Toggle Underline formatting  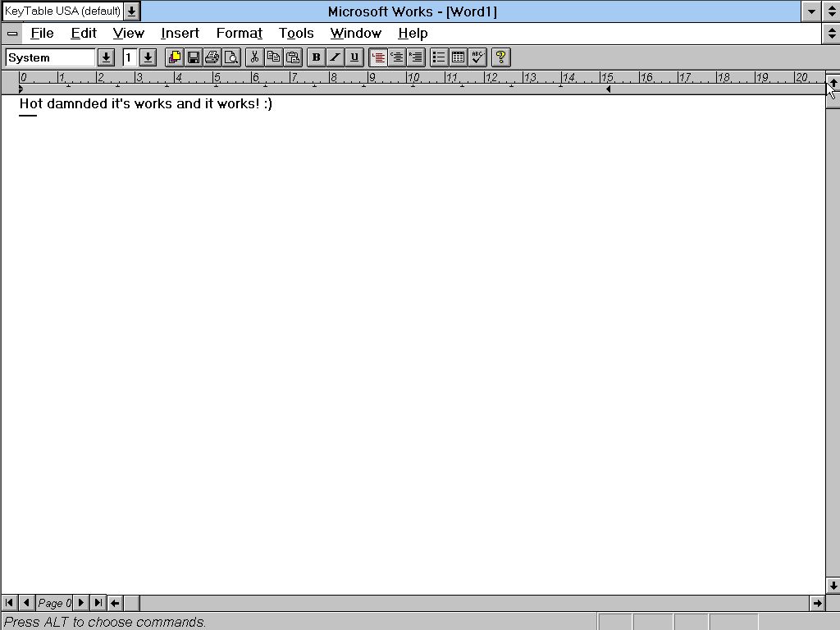(x=354, y=57)
